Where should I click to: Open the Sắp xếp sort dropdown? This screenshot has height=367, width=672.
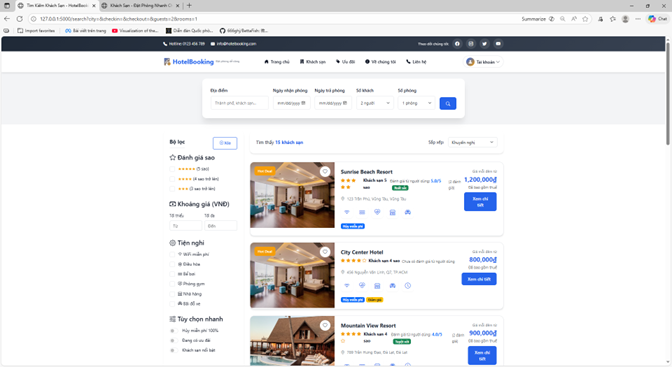pyautogui.click(x=473, y=142)
